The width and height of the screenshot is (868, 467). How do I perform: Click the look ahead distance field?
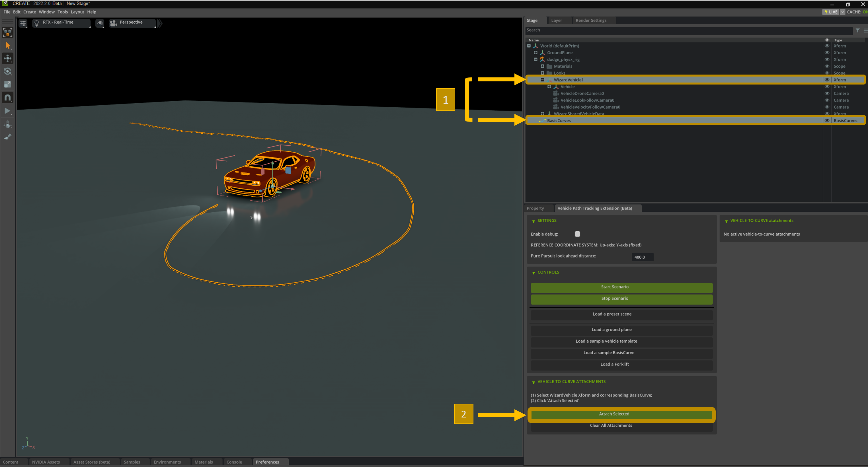click(x=642, y=257)
